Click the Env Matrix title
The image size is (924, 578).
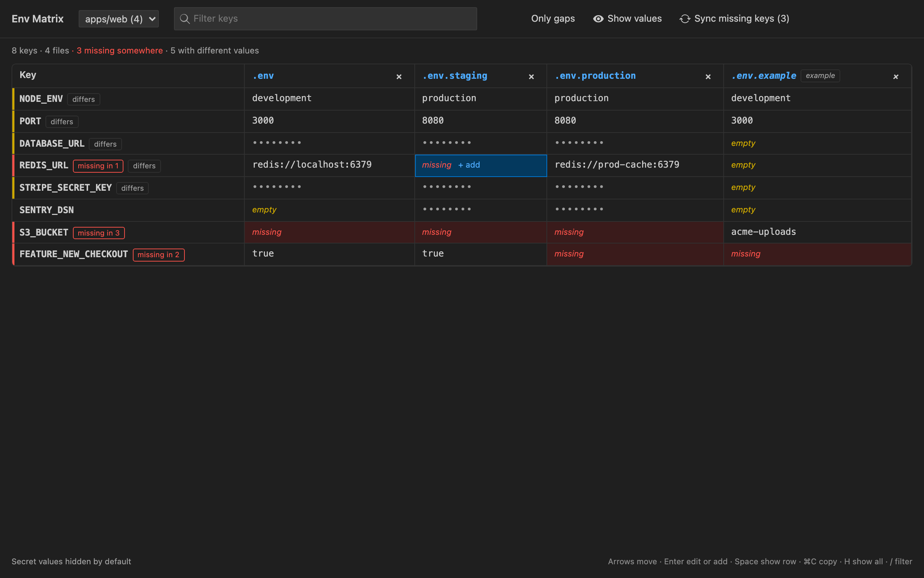(38, 19)
